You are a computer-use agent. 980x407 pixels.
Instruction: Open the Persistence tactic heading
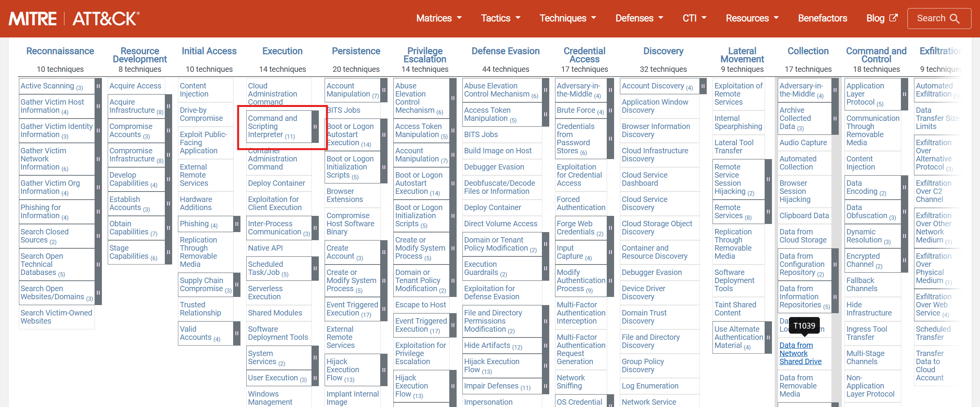[x=356, y=51]
